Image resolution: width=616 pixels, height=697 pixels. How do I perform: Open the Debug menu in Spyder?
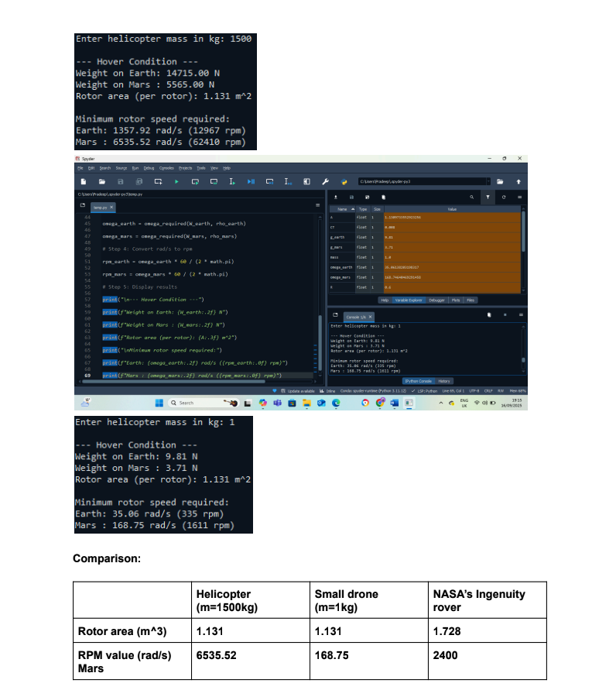click(149, 168)
